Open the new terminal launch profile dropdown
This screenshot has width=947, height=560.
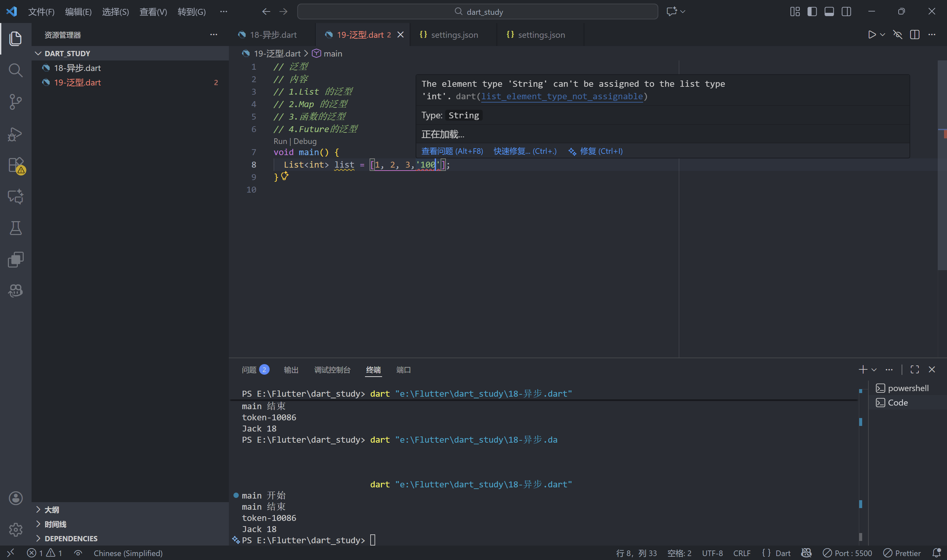pos(874,370)
